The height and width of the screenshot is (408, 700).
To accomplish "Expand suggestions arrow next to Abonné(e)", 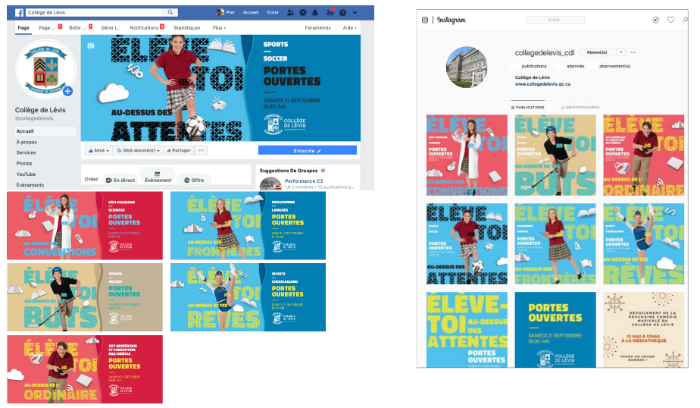I will [x=621, y=53].
